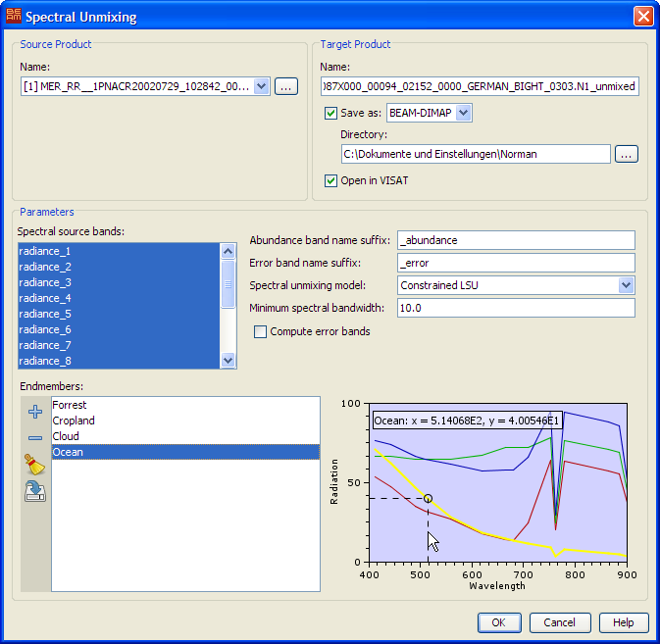Image resolution: width=660 pixels, height=644 pixels.
Task: Click the add endmember plus icon
Action: 35,412
